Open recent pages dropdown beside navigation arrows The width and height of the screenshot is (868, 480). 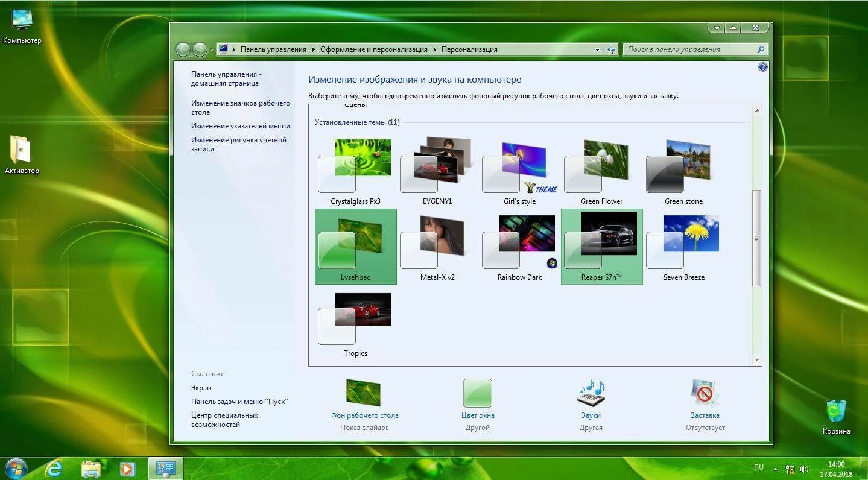click(x=212, y=50)
